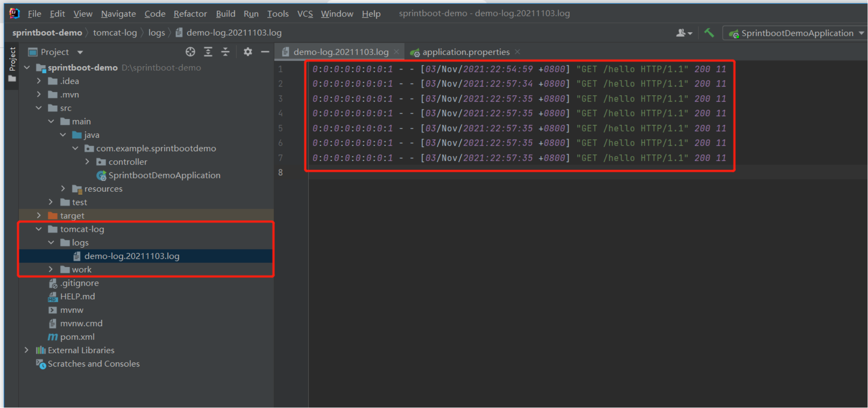Click the Build project hammer icon

(x=709, y=33)
